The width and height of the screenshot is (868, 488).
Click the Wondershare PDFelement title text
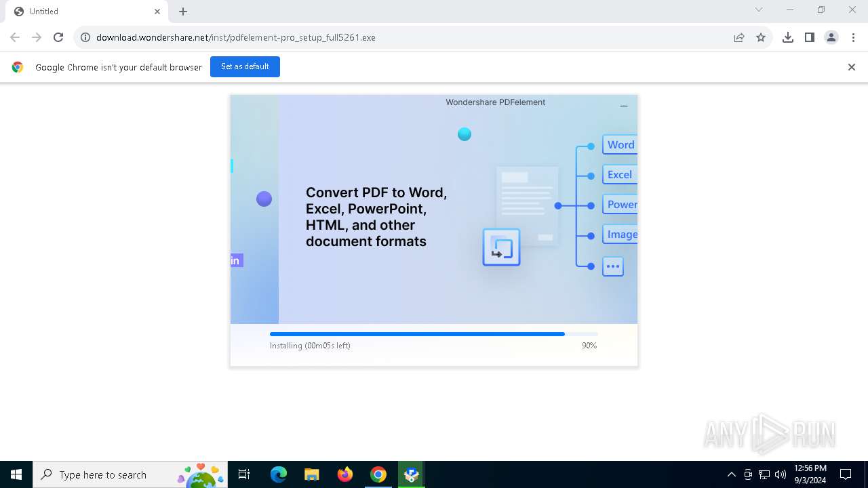[x=496, y=102]
